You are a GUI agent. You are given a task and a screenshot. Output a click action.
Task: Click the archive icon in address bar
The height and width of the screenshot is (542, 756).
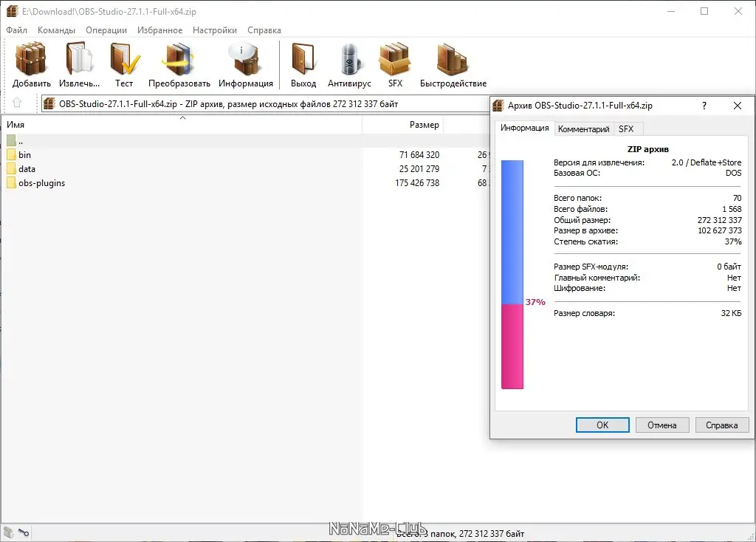click(49, 103)
